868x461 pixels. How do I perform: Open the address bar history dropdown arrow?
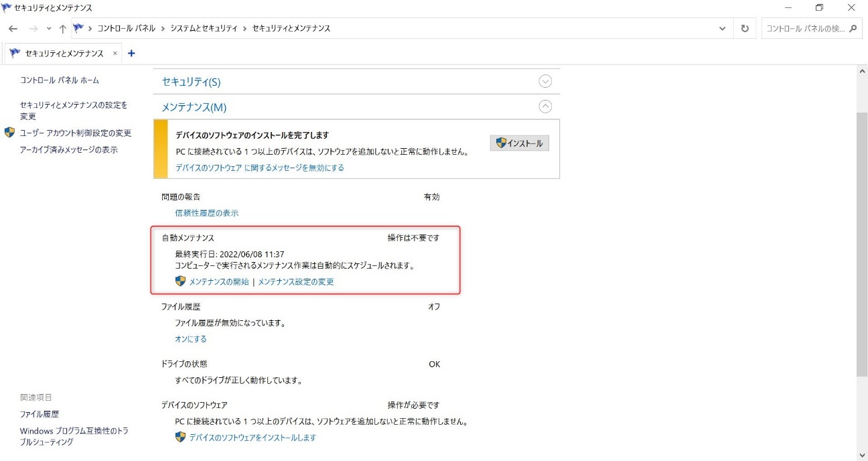[722, 28]
